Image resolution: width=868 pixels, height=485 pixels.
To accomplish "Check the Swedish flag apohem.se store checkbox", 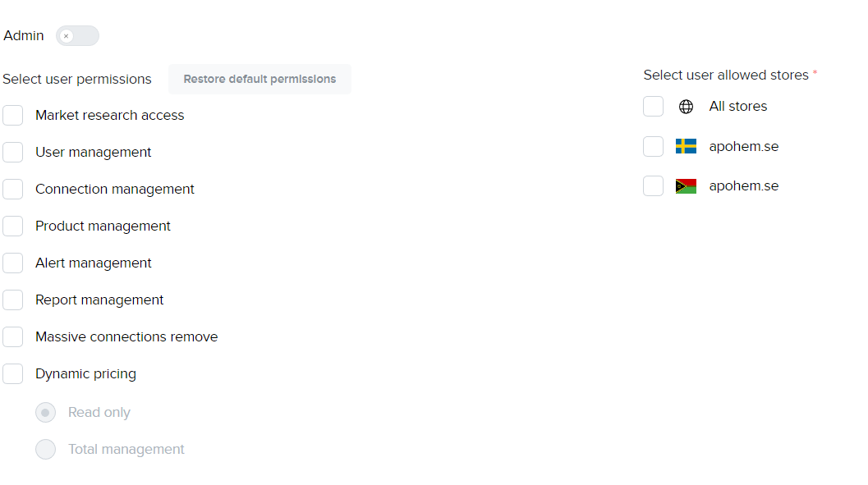I will click(654, 147).
